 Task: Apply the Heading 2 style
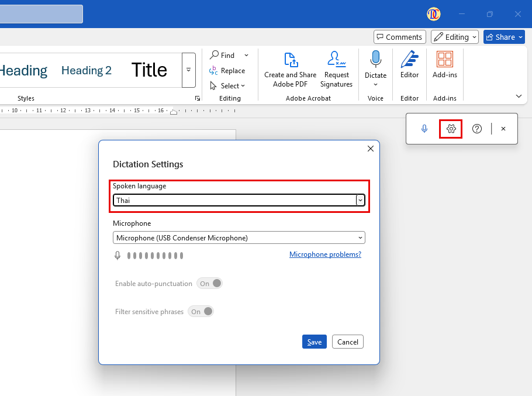point(86,70)
